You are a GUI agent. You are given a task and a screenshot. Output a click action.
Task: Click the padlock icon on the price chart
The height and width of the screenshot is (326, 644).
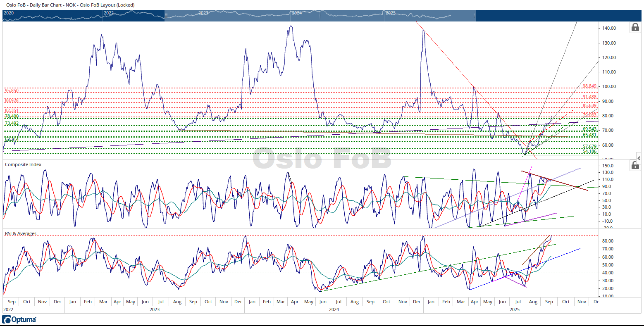coord(634,28)
